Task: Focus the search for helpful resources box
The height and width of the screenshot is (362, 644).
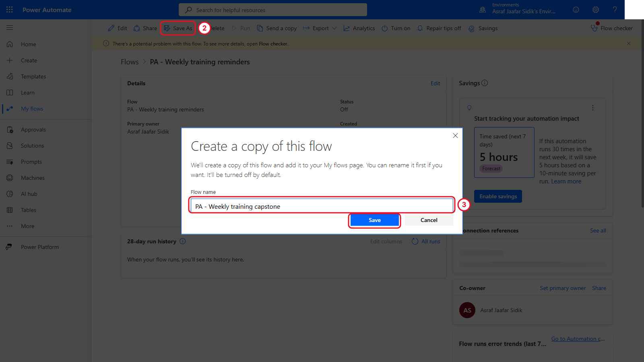Action: click(x=273, y=10)
